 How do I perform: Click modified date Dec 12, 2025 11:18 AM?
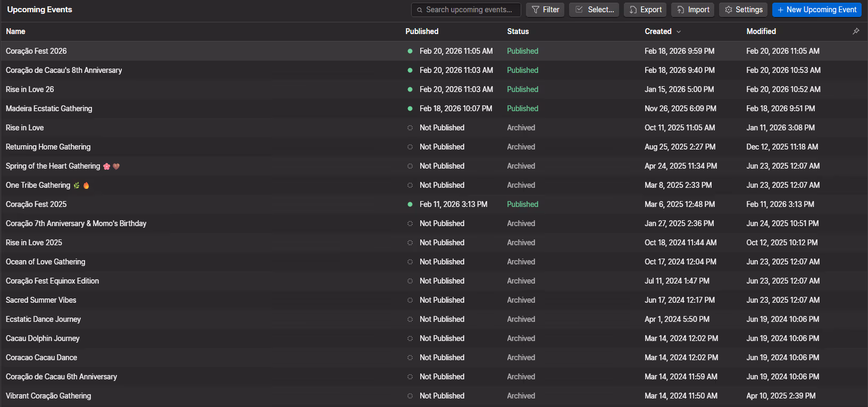782,147
